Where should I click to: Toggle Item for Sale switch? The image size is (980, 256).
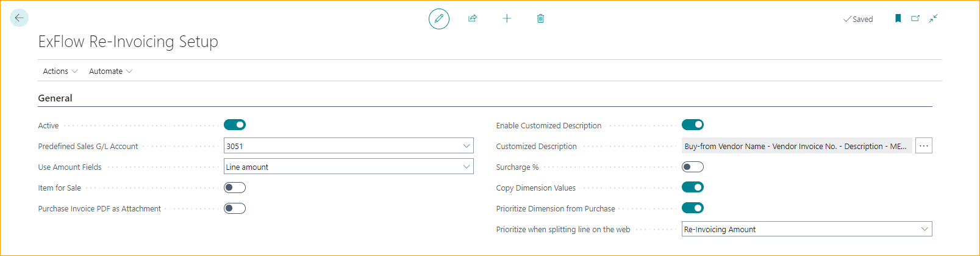pos(235,188)
